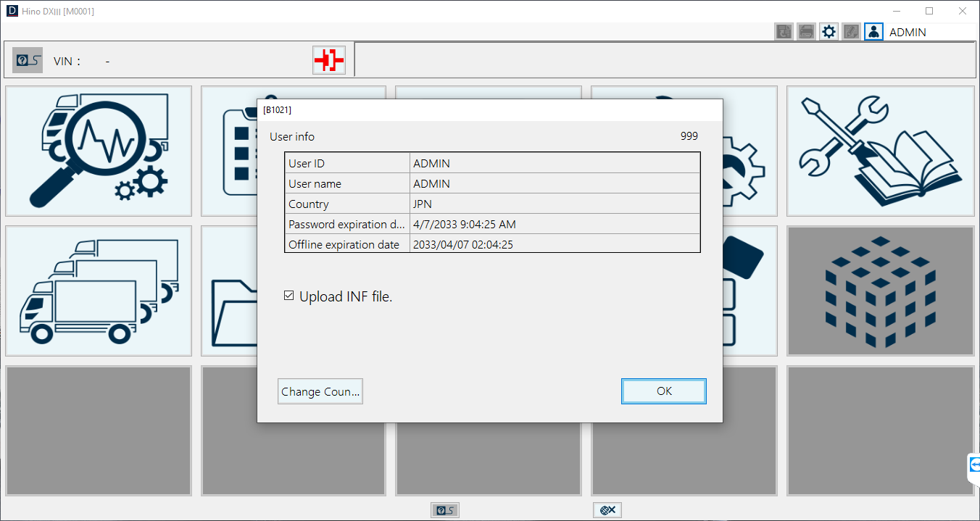Click the edit note pencil icon
The width and height of the screenshot is (980, 521).
pyautogui.click(x=851, y=32)
